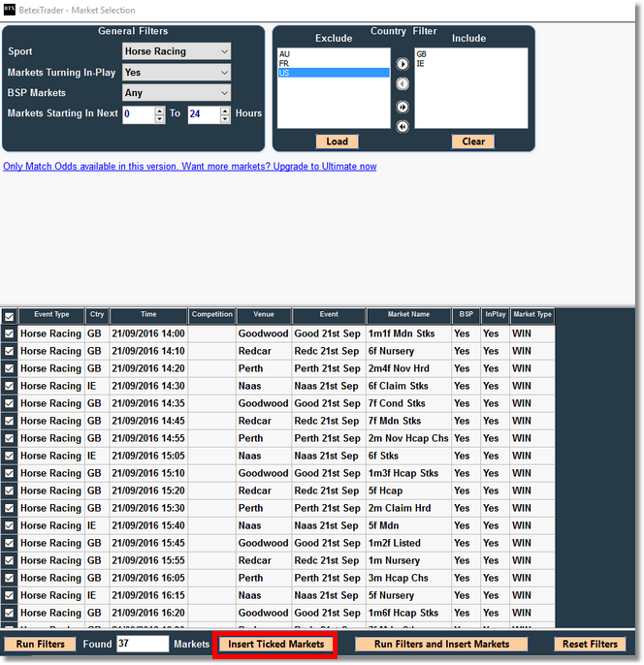Open the BSP Markets dropdown
This screenshot has height=665, width=644.
point(177,93)
